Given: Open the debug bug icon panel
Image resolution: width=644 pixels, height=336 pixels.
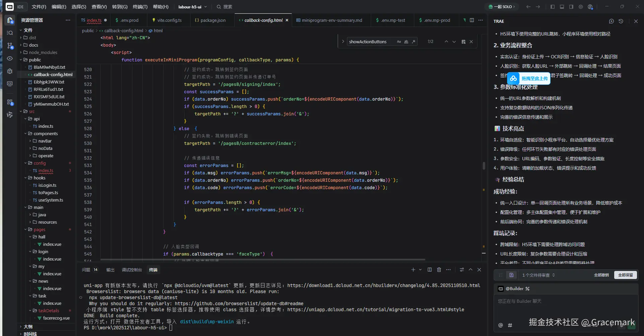Looking at the screenshot, I should click(10, 71).
